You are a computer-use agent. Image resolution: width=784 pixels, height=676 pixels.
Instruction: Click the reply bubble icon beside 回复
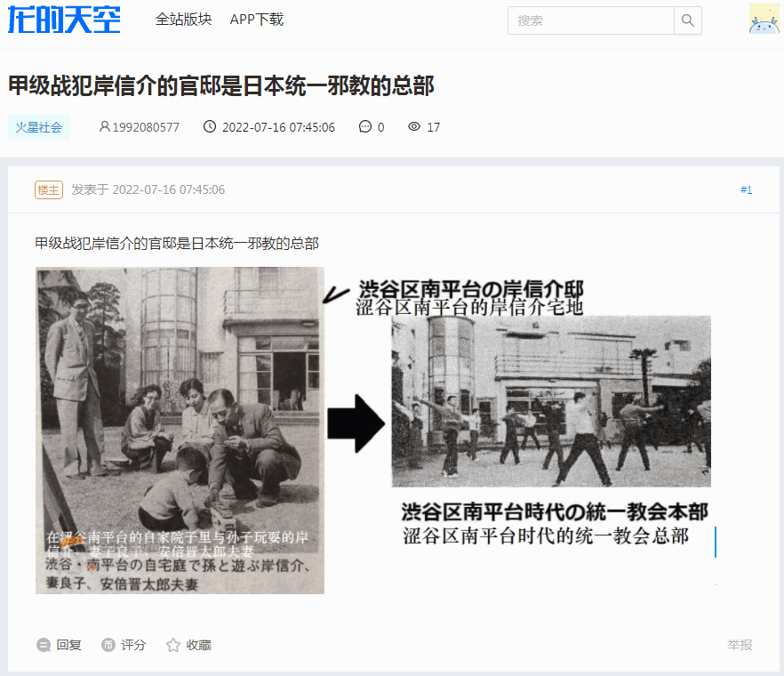click(x=44, y=645)
